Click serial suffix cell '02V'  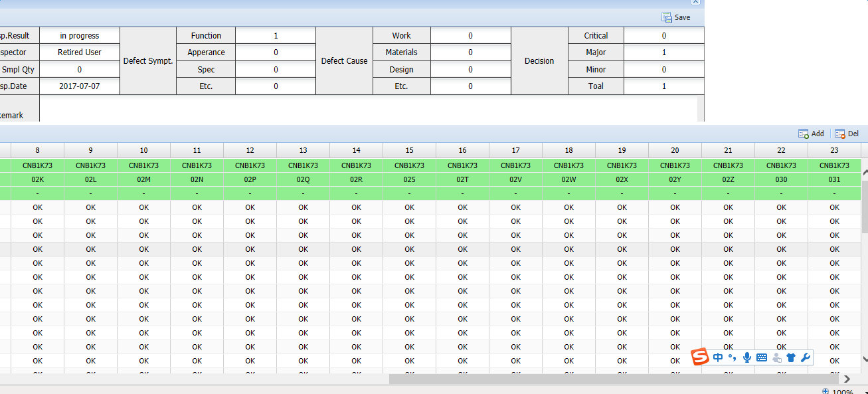point(515,179)
